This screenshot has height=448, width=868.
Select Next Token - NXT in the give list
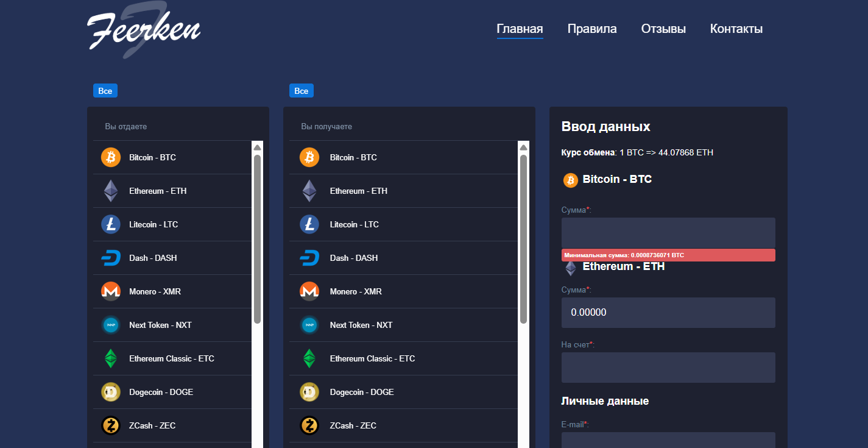point(160,325)
